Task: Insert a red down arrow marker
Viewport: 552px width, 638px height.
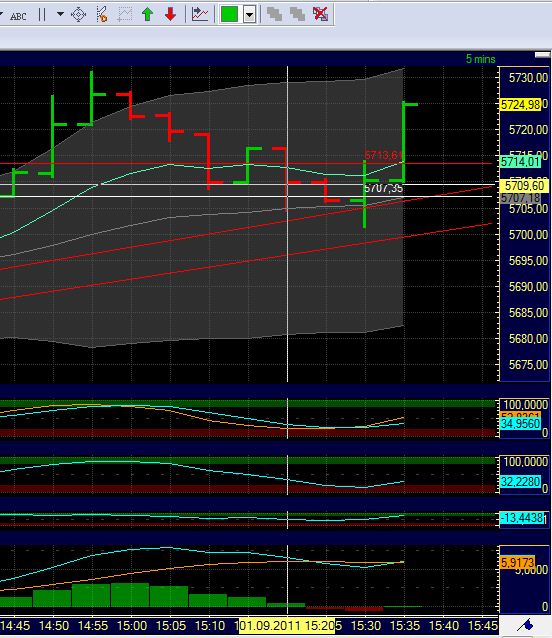Action: tap(170, 15)
